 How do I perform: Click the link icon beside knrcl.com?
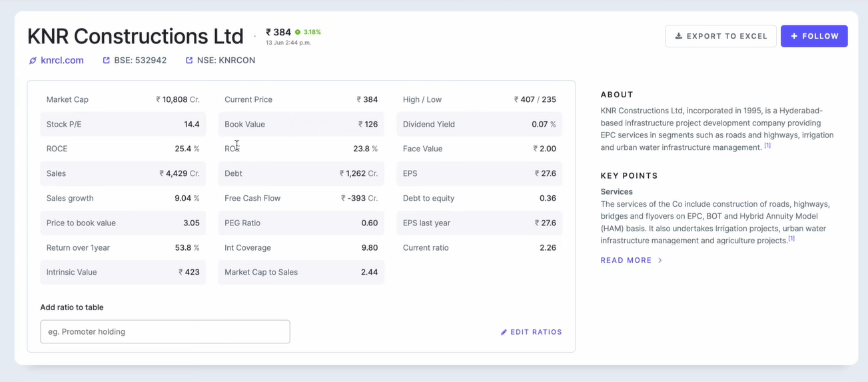coord(33,61)
